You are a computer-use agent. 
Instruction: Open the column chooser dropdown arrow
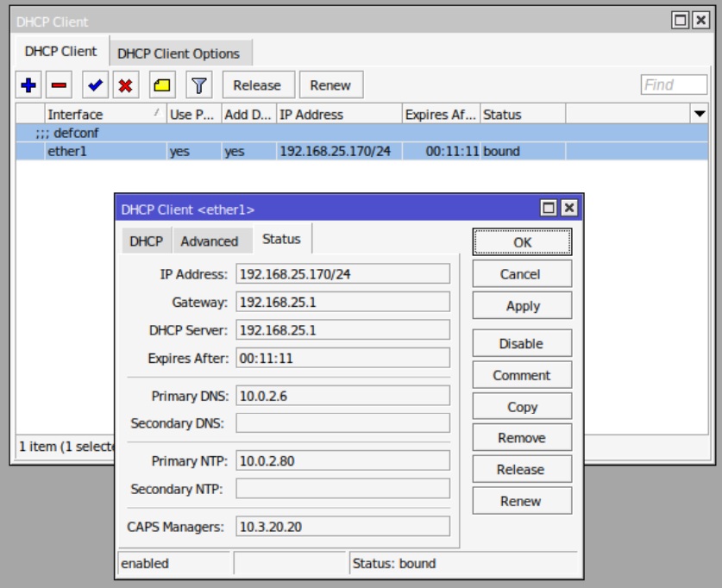(x=699, y=114)
